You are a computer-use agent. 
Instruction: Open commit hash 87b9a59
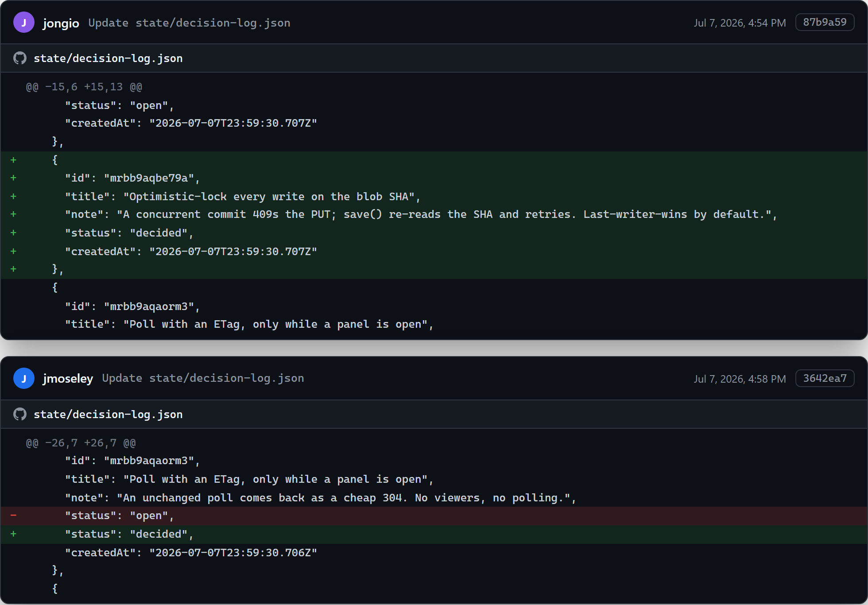[825, 22]
